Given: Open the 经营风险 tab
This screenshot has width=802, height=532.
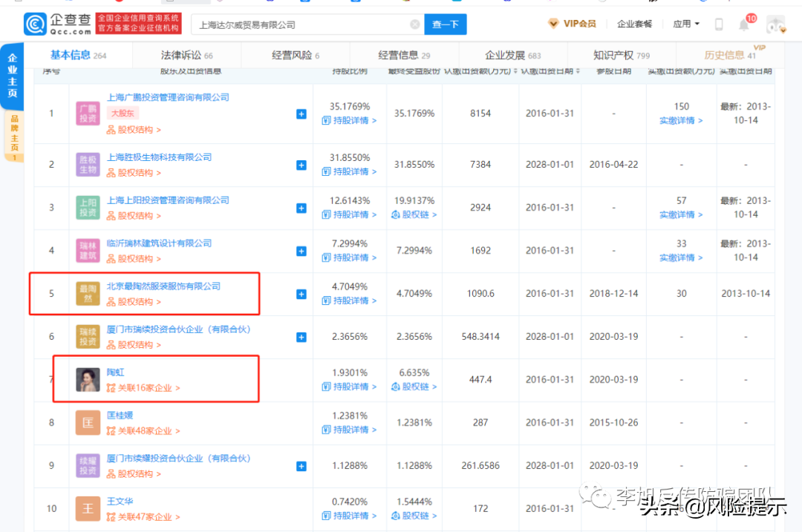Looking at the screenshot, I should [295, 56].
